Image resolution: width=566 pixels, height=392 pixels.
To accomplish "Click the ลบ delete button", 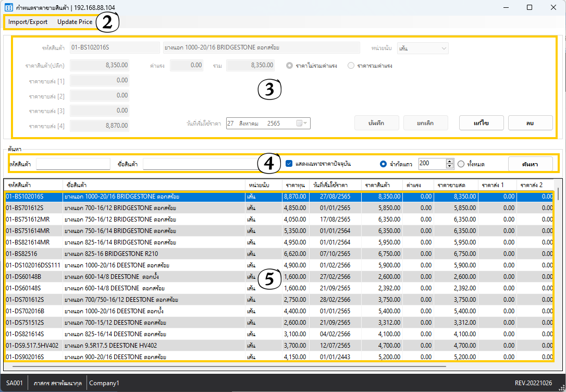I will point(530,123).
